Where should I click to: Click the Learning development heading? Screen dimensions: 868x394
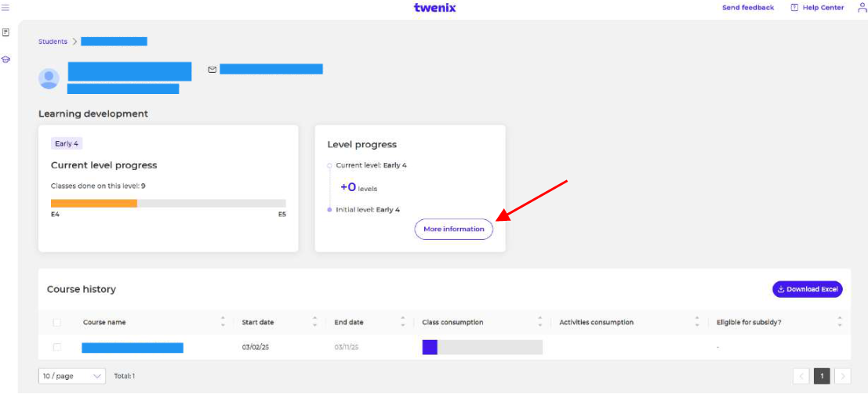[x=93, y=114]
